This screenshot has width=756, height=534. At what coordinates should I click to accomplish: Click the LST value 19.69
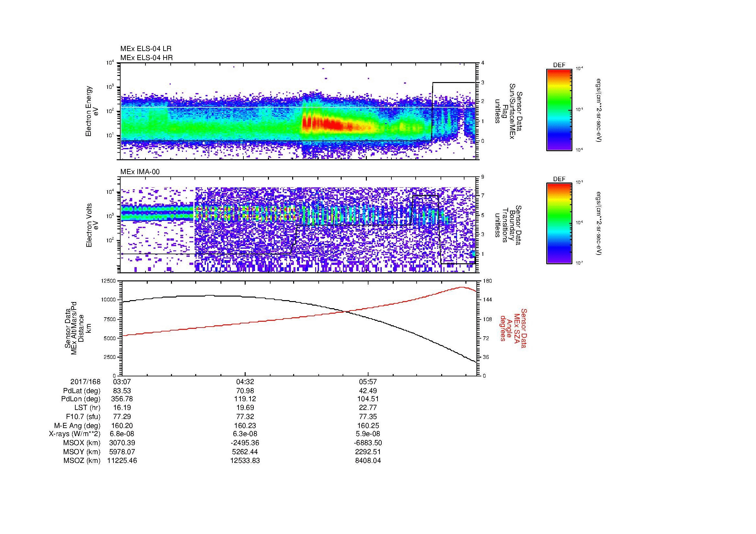[245, 408]
